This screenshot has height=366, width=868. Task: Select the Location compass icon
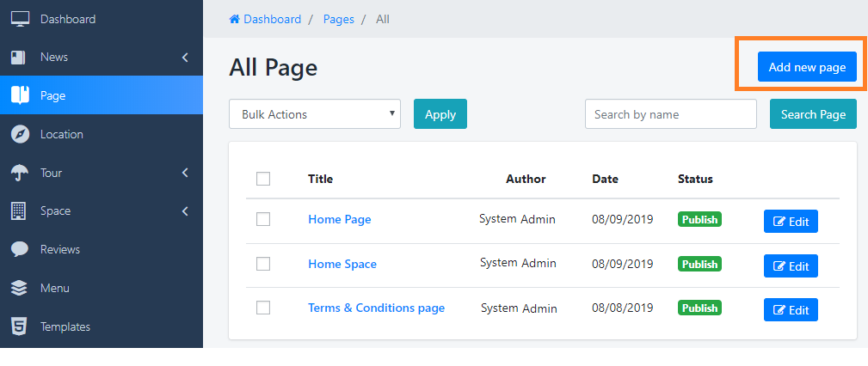pyautogui.click(x=19, y=134)
